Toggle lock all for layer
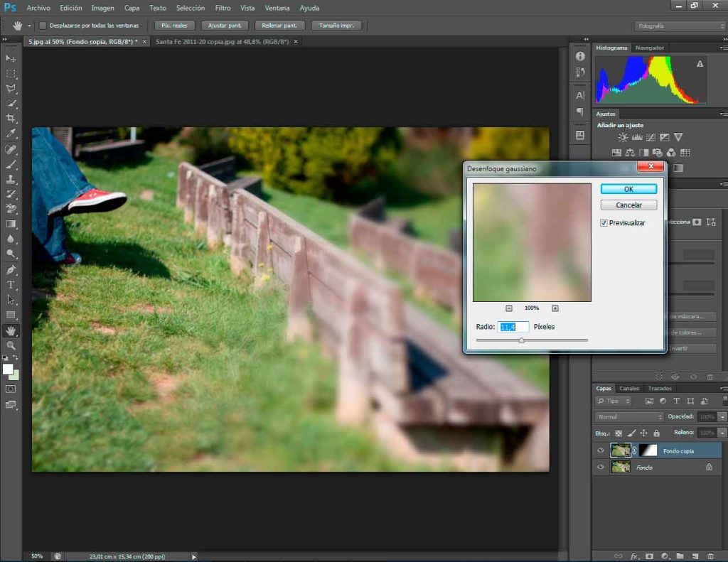The height and width of the screenshot is (562, 728). point(656,433)
